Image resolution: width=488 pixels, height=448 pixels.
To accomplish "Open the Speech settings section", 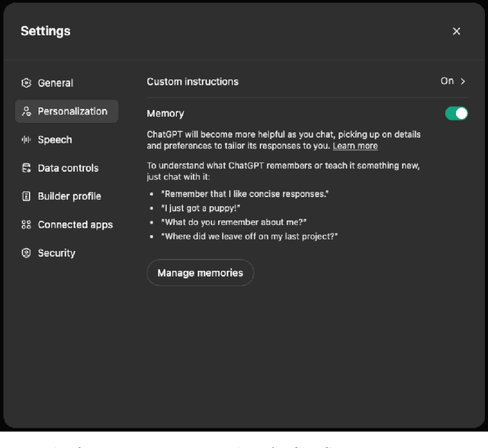I will coord(55,140).
